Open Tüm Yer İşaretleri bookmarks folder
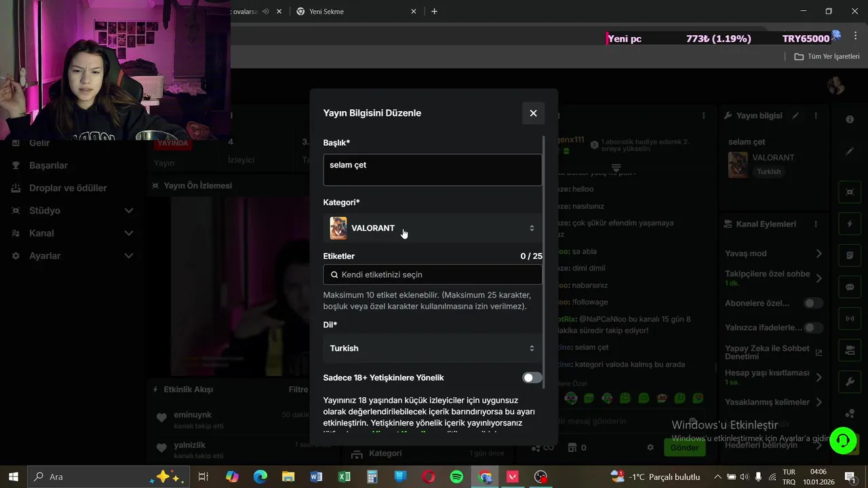868x488 pixels. 827,56
